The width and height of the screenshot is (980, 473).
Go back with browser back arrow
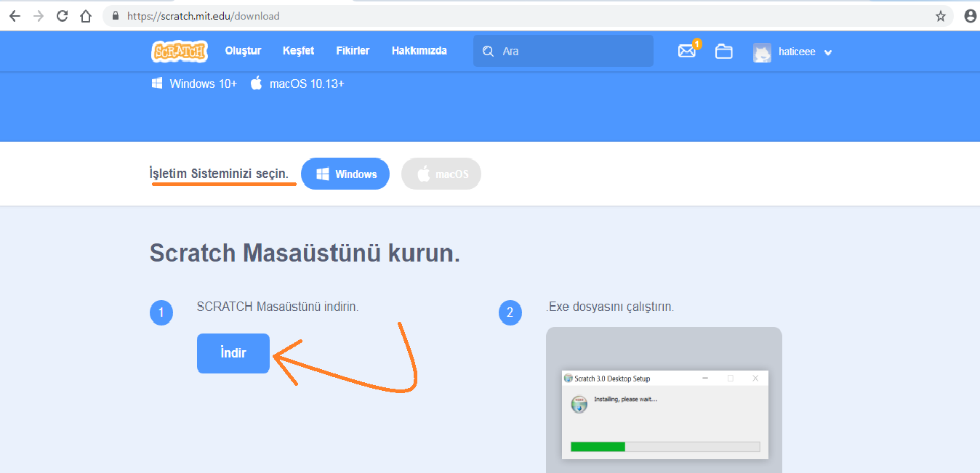click(x=15, y=15)
